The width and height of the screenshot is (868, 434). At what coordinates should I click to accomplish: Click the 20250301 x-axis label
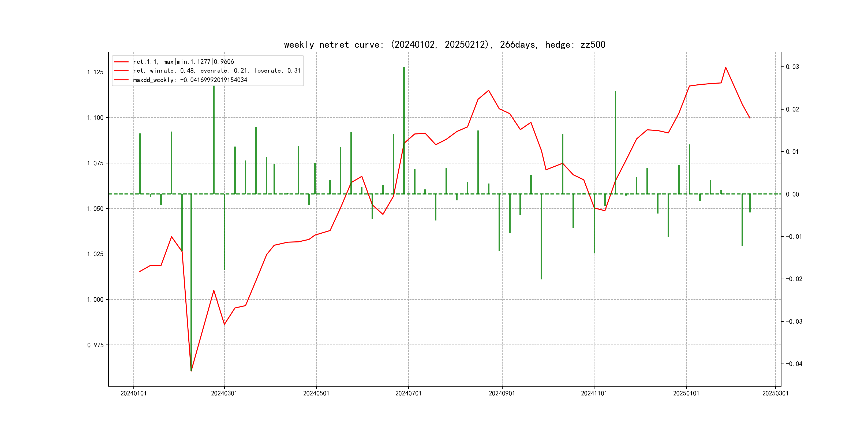(x=775, y=393)
